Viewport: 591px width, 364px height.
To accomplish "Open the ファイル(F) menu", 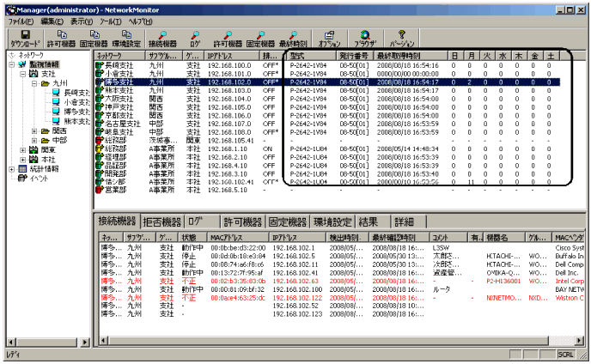I will tap(20, 20).
